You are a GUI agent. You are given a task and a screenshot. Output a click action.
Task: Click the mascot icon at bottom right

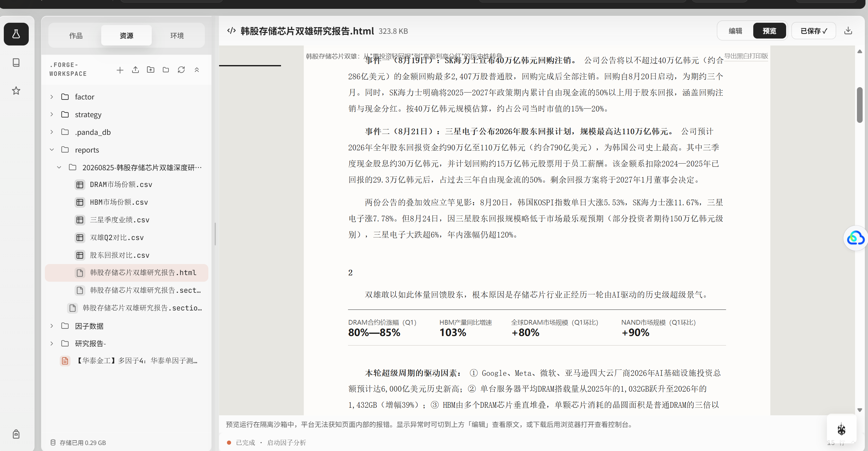(841, 429)
